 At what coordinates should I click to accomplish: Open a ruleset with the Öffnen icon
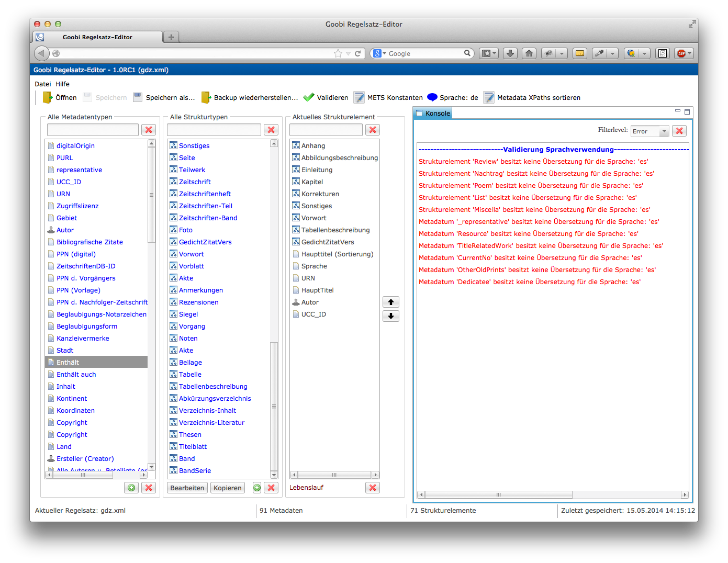[48, 97]
